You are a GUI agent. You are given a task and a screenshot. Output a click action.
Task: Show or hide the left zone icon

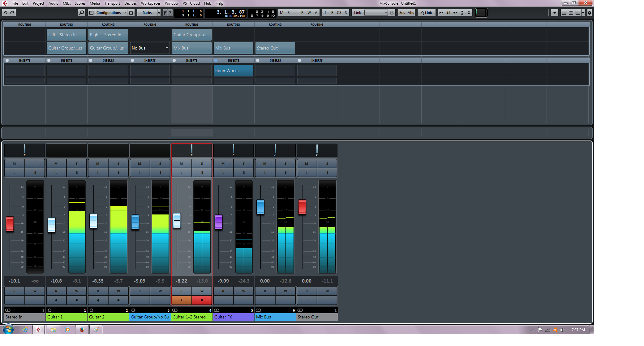pyautogui.click(x=564, y=13)
